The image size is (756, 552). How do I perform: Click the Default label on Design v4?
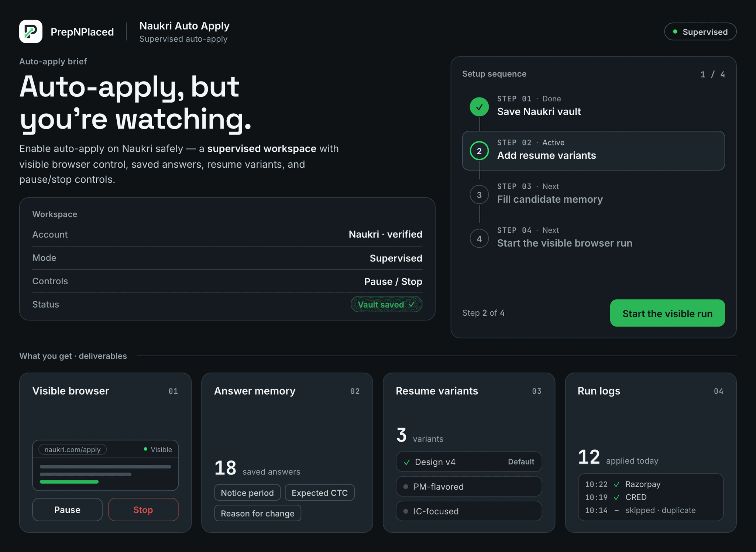tap(521, 462)
